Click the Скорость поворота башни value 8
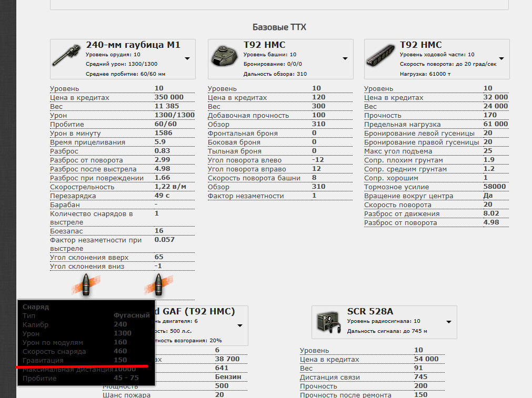532x398 pixels. tap(314, 178)
